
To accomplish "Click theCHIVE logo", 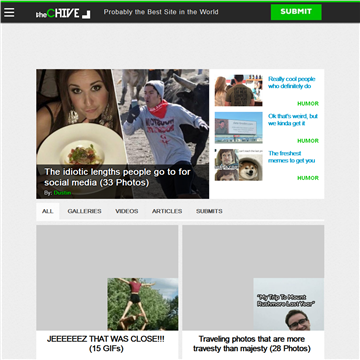I will [63, 13].
